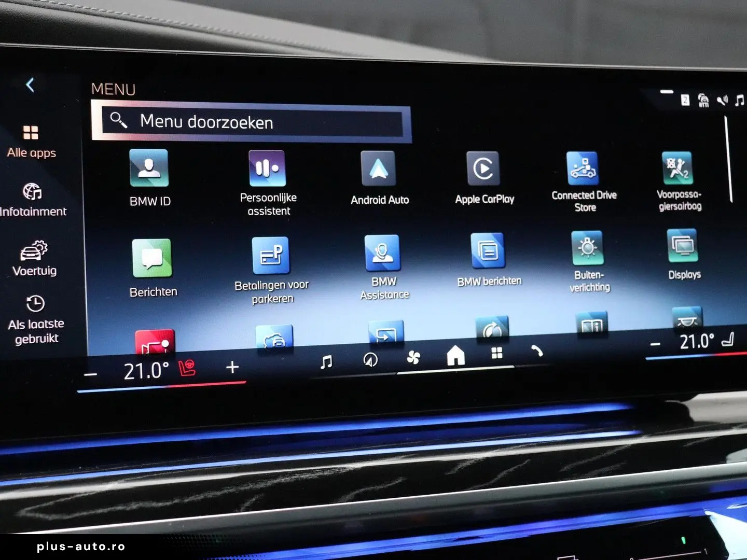
Task: Open Android Auto
Action: [x=379, y=169]
